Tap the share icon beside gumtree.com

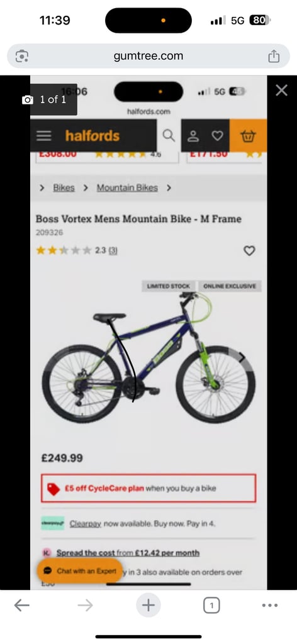(x=274, y=56)
